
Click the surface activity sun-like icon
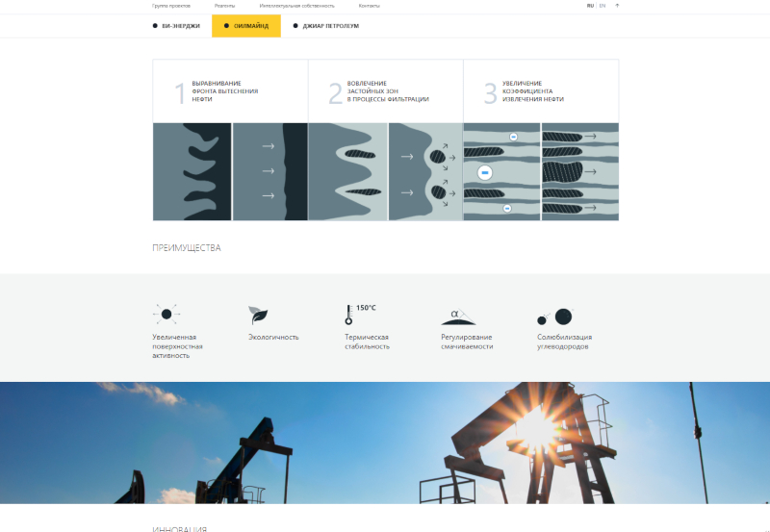tap(167, 314)
